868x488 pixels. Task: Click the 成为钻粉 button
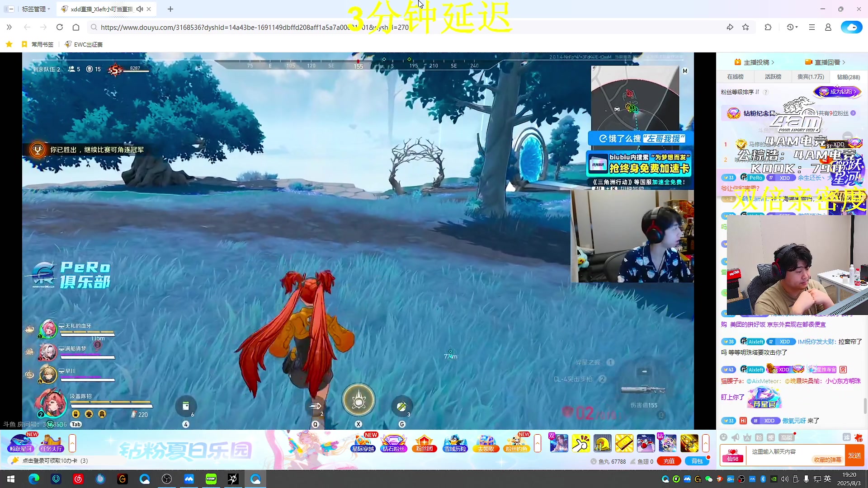click(x=838, y=92)
